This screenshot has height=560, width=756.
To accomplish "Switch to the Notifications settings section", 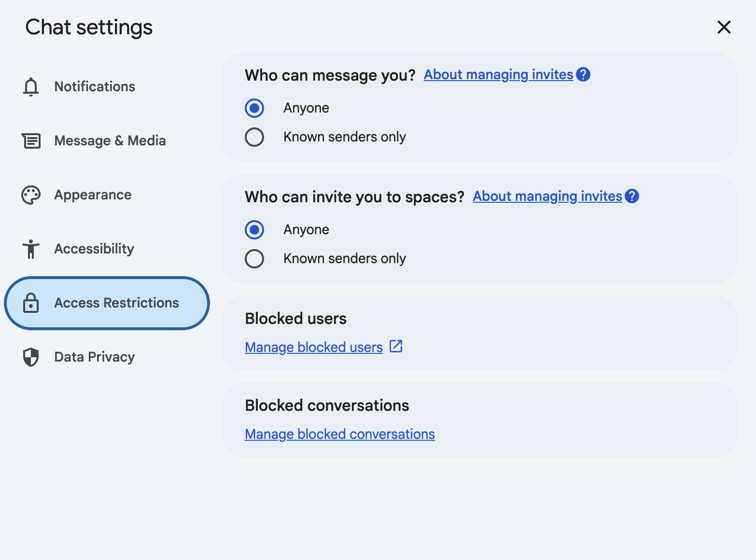I will [x=95, y=86].
